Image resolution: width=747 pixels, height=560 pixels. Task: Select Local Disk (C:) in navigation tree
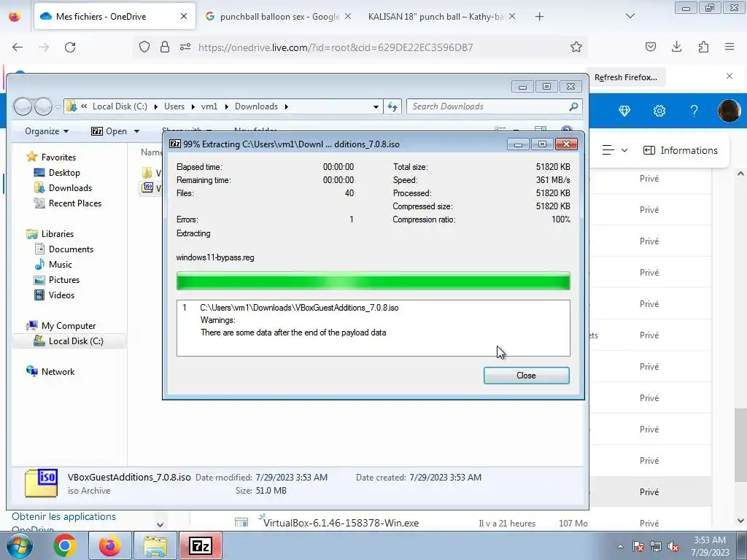(x=75, y=341)
